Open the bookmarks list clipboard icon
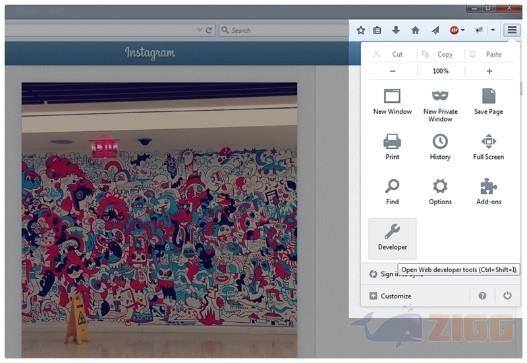527x363 pixels. pos(377,30)
